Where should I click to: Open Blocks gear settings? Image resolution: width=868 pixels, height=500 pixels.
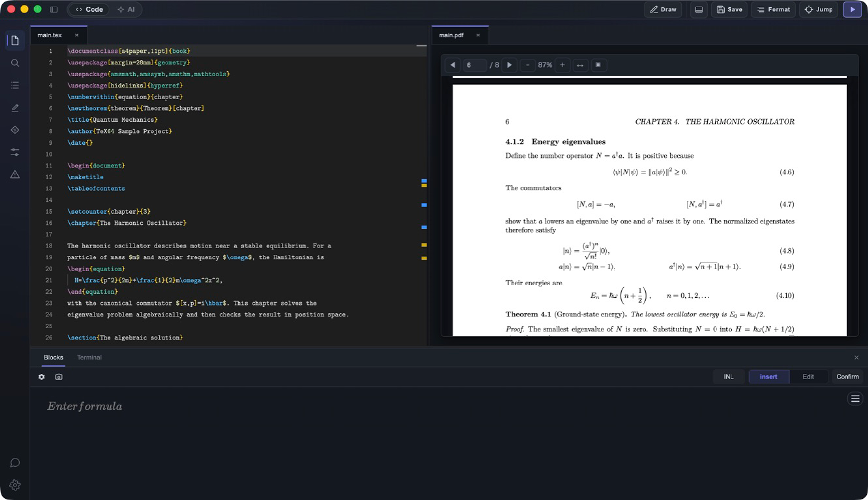point(42,377)
